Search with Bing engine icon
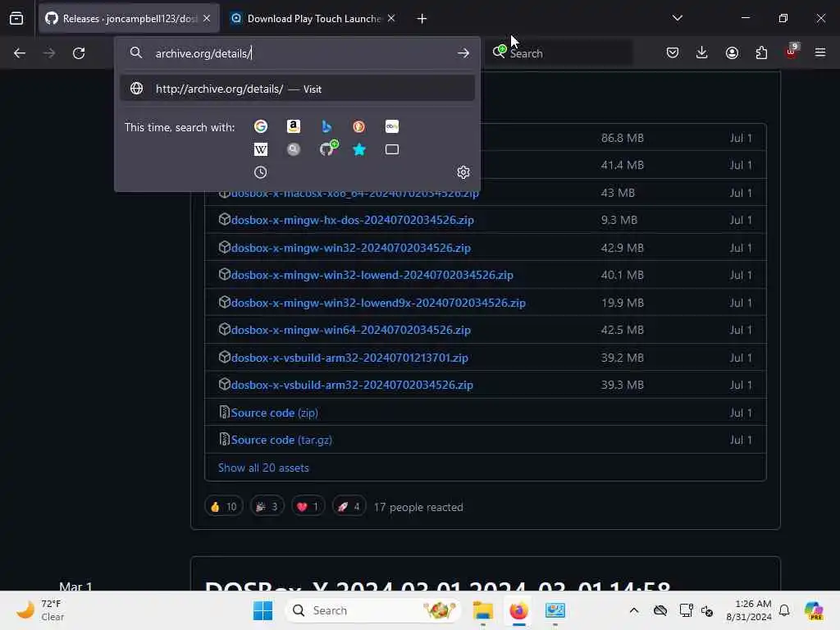840x630 pixels. pos(326,126)
